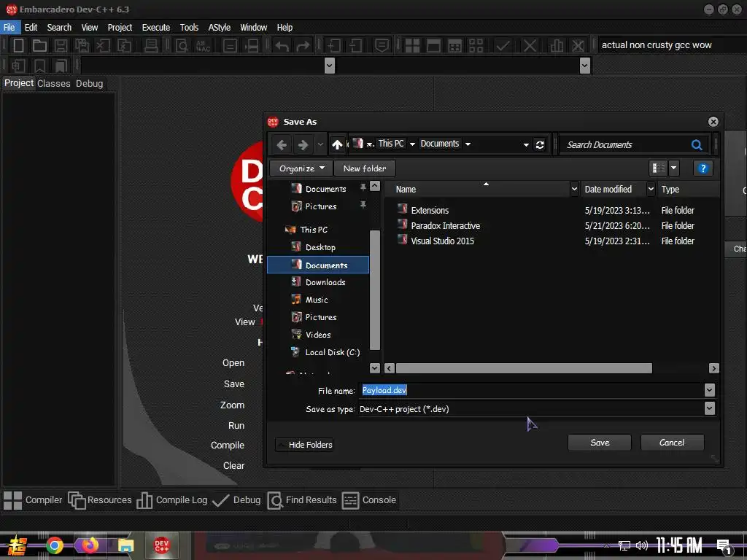Click the Print toolbar icon
Viewport: 747px width, 560px height.
click(151, 46)
